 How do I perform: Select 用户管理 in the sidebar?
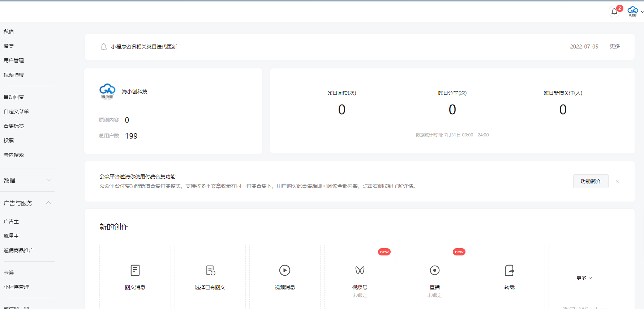tap(14, 60)
